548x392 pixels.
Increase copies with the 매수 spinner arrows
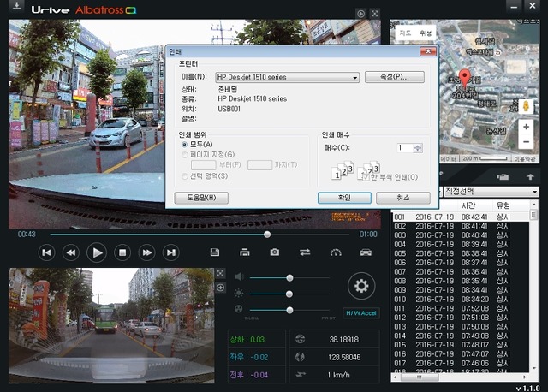(x=418, y=148)
